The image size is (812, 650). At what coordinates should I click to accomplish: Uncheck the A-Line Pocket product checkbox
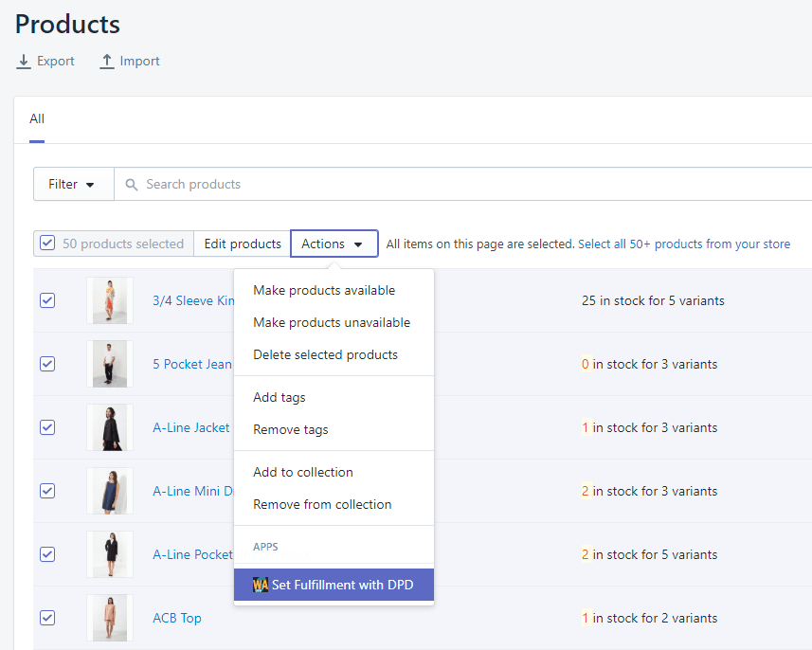pos(47,554)
